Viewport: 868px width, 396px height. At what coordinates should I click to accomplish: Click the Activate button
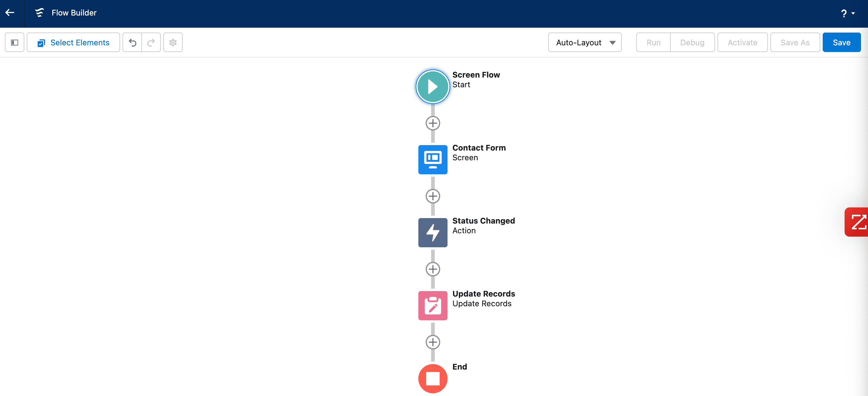tap(742, 43)
